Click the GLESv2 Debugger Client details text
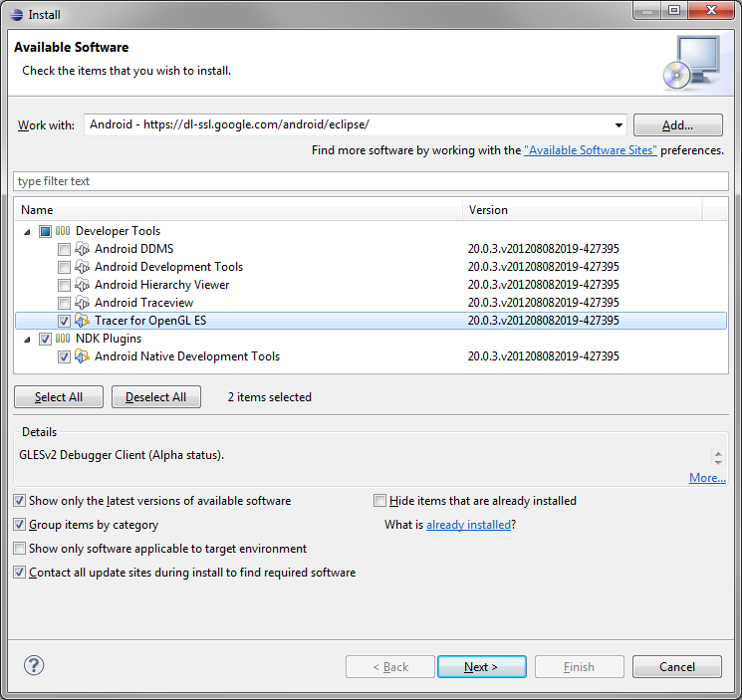This screenshot has height=700, width=742. [x=122, y=455]
